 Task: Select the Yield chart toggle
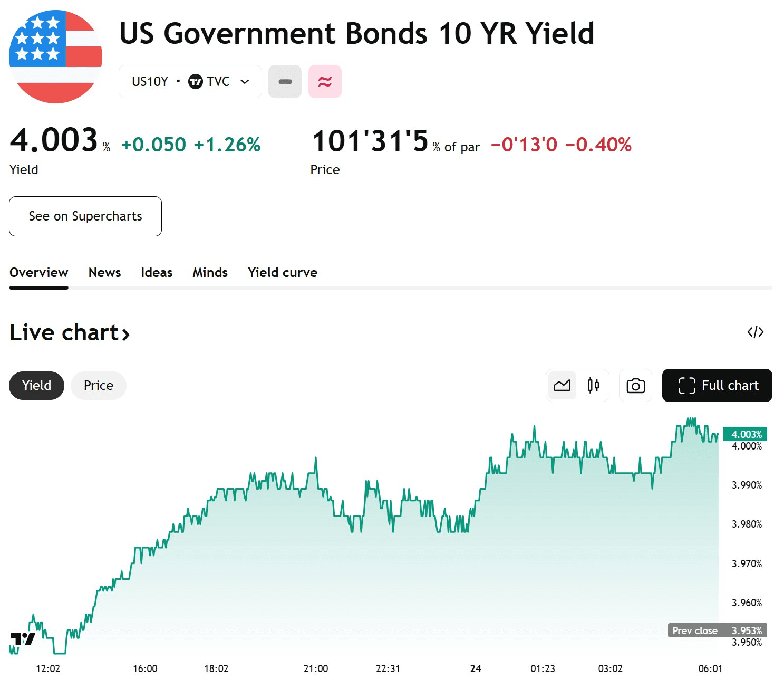(x=36, y=386)
